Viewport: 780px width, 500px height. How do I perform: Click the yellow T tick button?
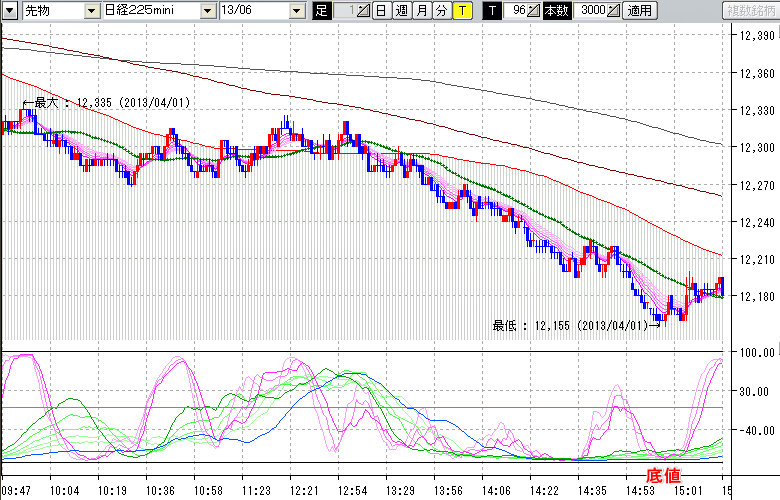pyautogui.click(x=462, y=11)
